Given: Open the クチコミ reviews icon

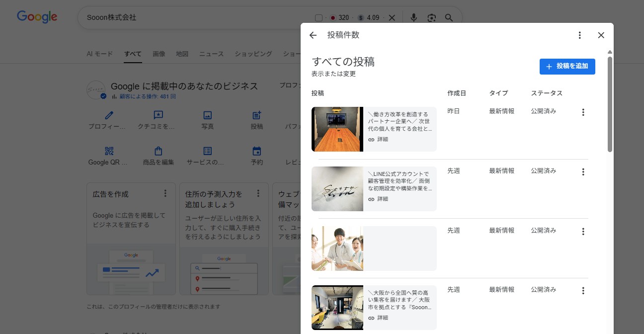Looking at the screenshot, I should (158, 115).
